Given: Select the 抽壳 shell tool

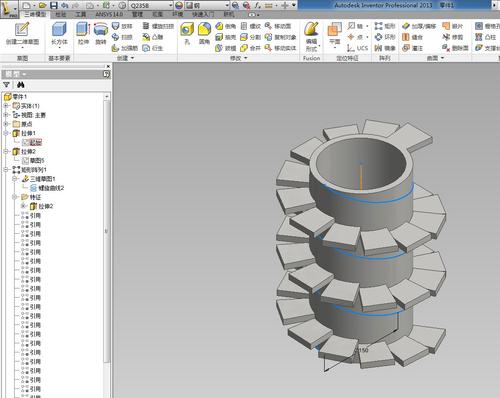Looking at the screenshot, I should click(226, 37).
